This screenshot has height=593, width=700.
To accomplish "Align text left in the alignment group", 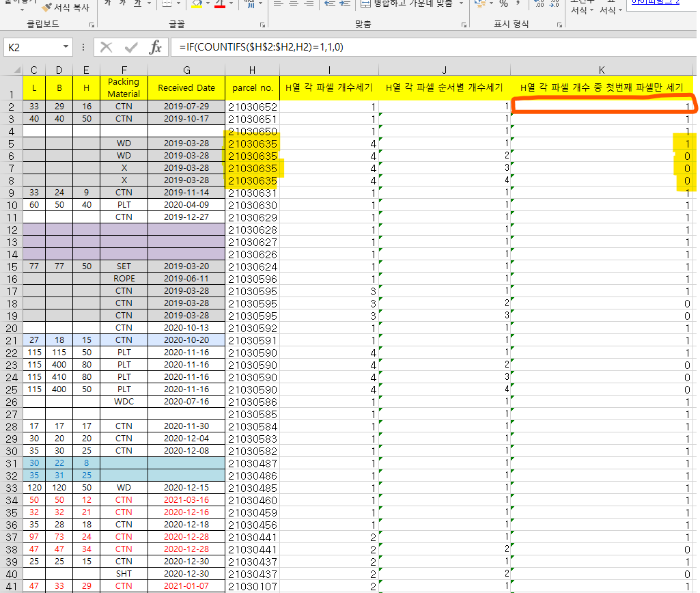I will [x=278, y=4].
